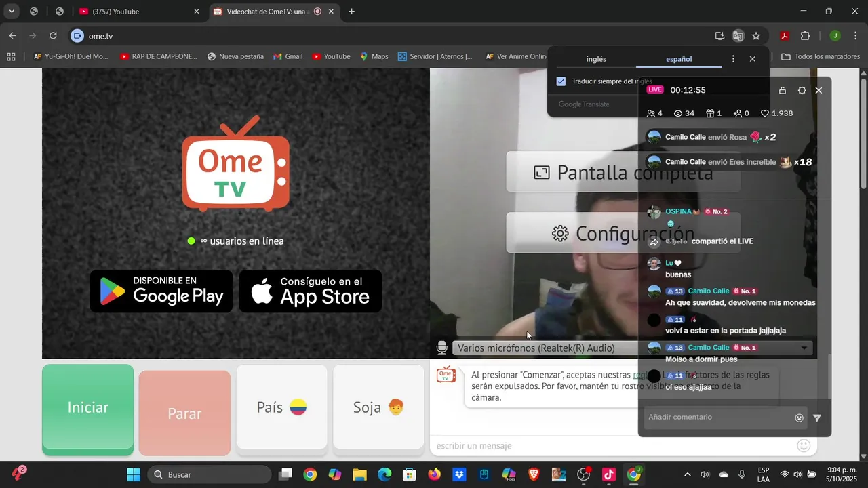Open the Chrome profile J avatar
Screen dimensions: 868x488
[x=835, y=36]
